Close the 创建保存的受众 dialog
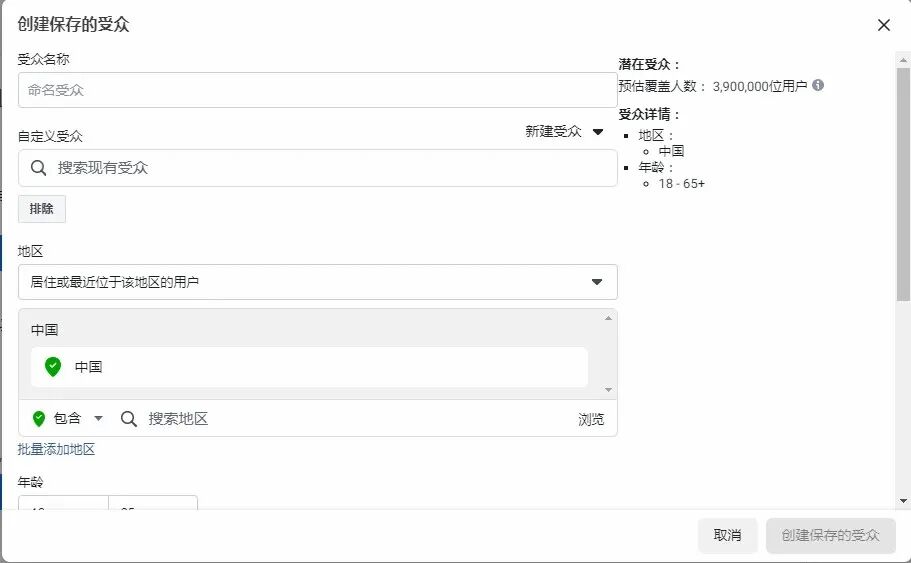 pos(884,25)
